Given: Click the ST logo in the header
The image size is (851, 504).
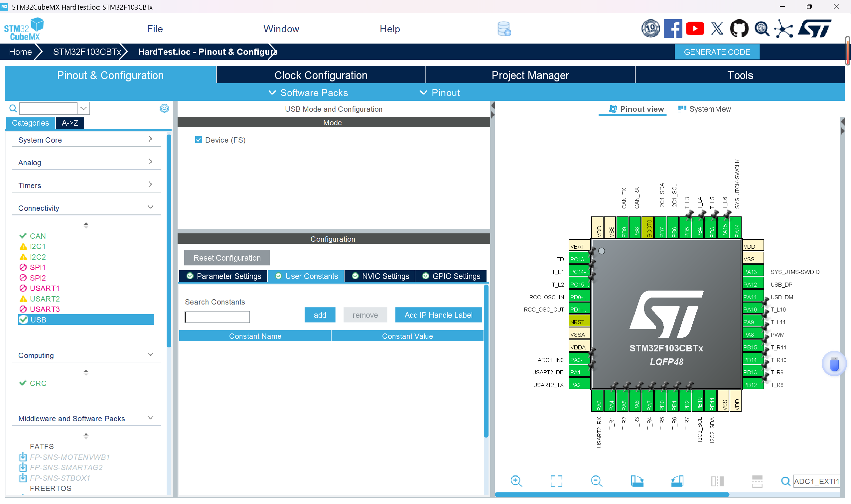Looking at the screenshot, I should [815, 29].
